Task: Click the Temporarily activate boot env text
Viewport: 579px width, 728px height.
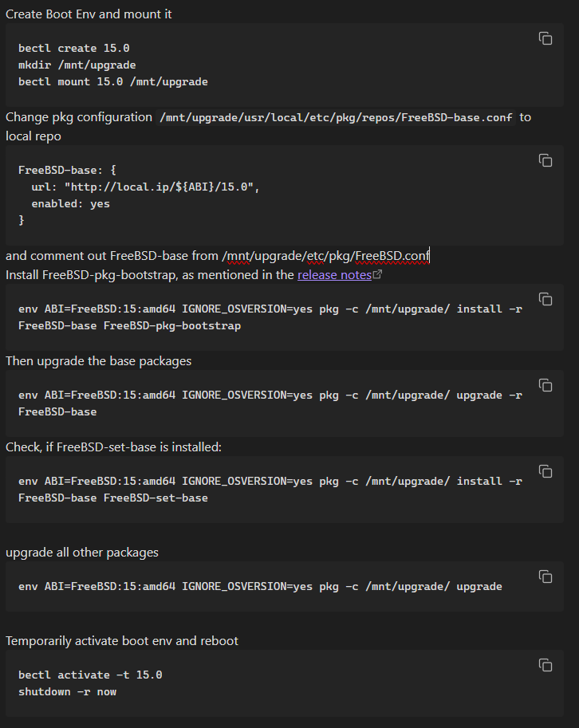Action: (x=121, y=641)
